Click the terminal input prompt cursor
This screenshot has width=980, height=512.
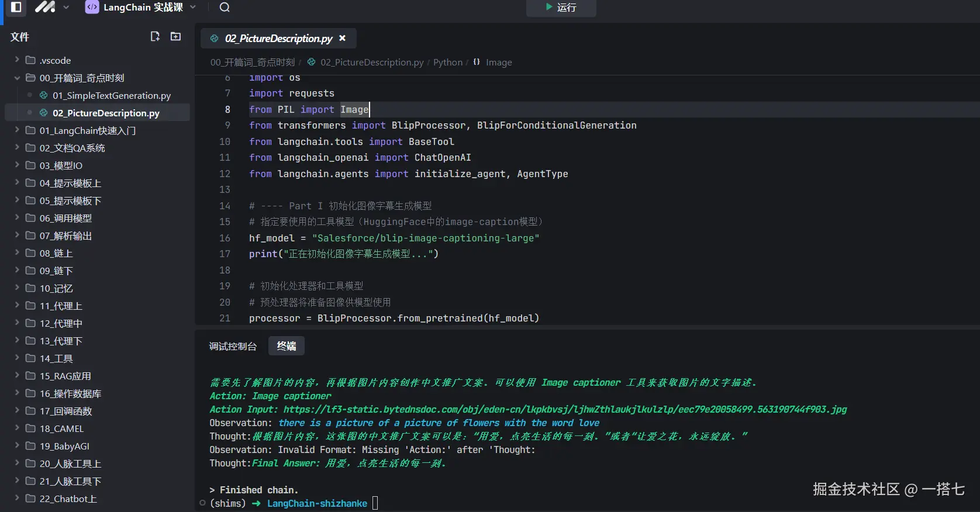point(375,503)
